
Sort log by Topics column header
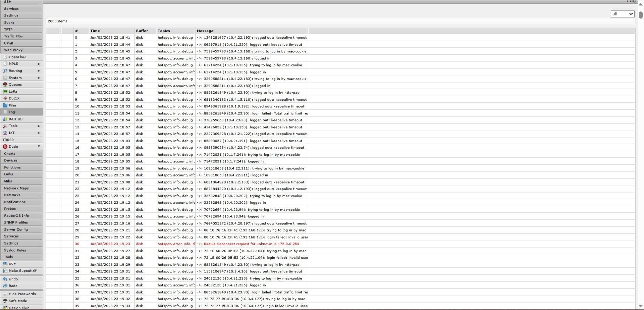coord(176,31)
